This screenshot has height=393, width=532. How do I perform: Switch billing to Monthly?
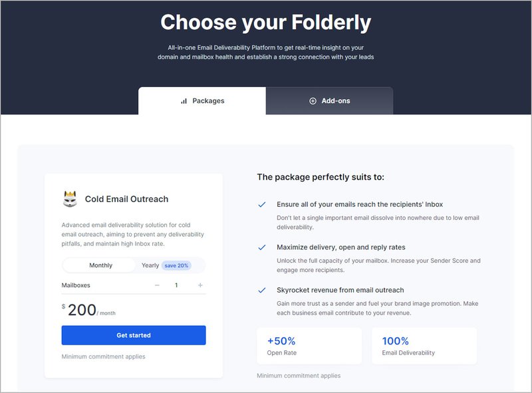[x=102, y=265]
